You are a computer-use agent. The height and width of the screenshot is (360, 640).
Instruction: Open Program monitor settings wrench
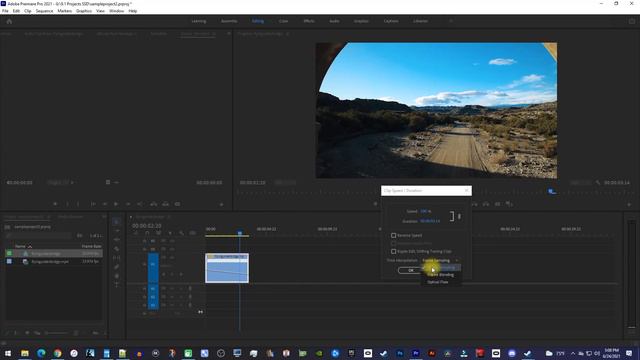[x=598, y=182]
